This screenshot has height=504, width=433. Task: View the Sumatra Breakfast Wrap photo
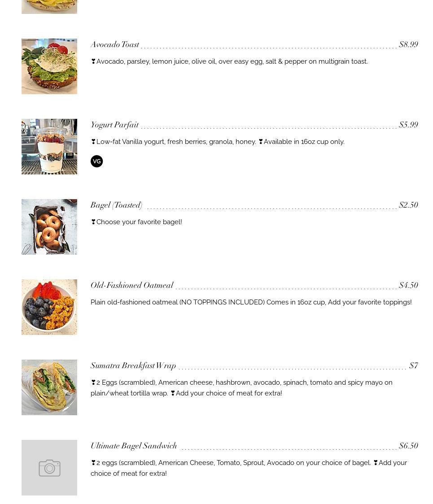coord(49,387)
